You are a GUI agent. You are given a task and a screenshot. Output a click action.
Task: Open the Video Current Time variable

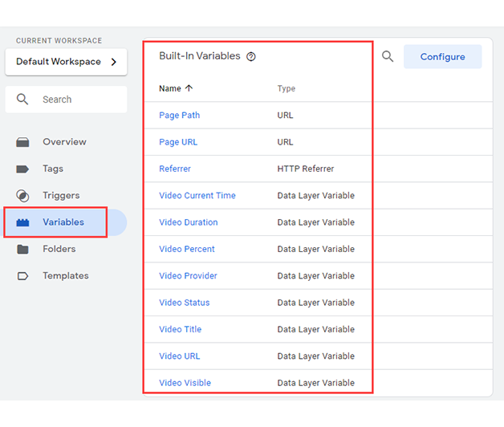pos(197,196)
